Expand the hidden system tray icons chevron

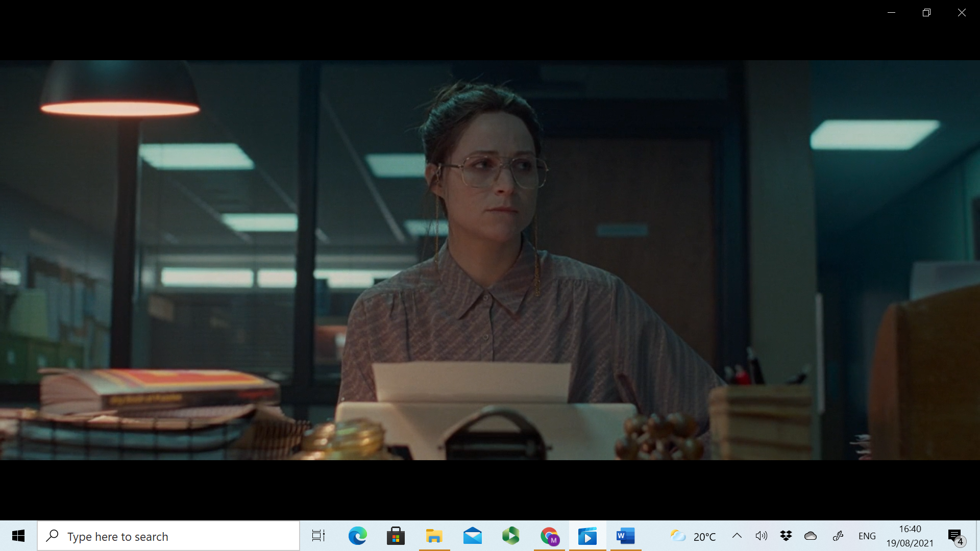[x=737, y=536]
